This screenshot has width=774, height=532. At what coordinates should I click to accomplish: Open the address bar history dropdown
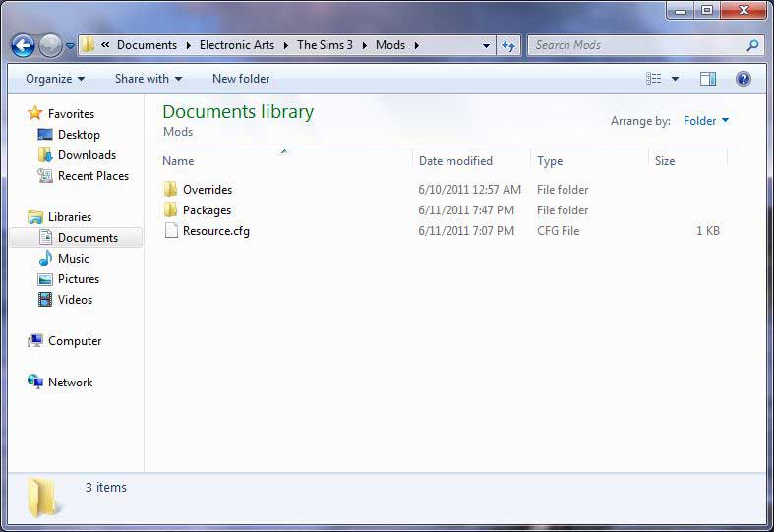tap(486, 46)
